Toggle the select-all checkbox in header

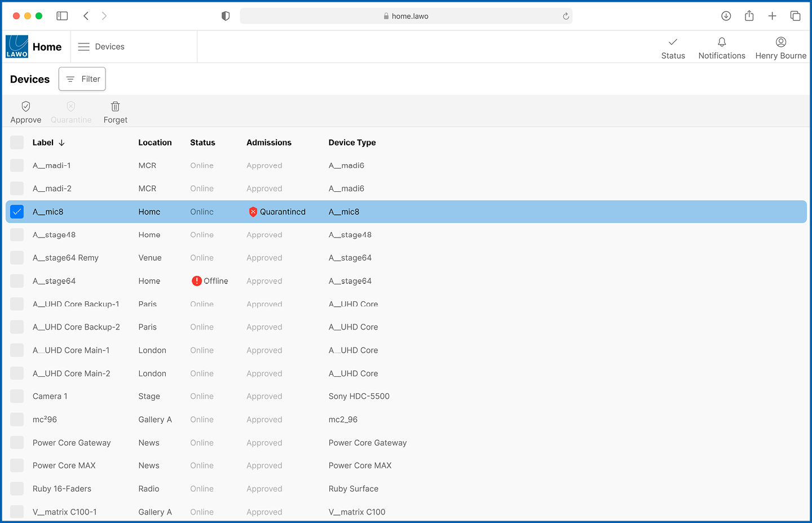(x=17, y=142)
